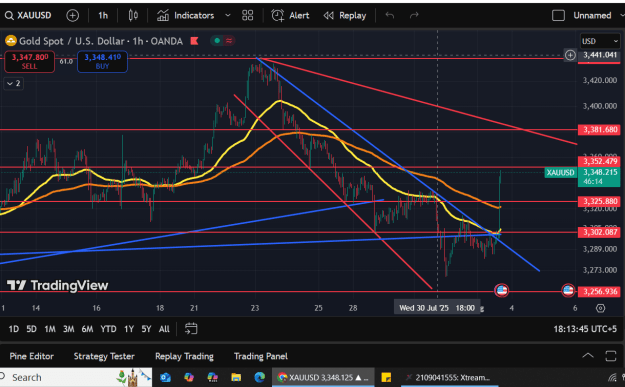
Task: Open Microsoft Edge from the taskbar
Action: [259, 377]
